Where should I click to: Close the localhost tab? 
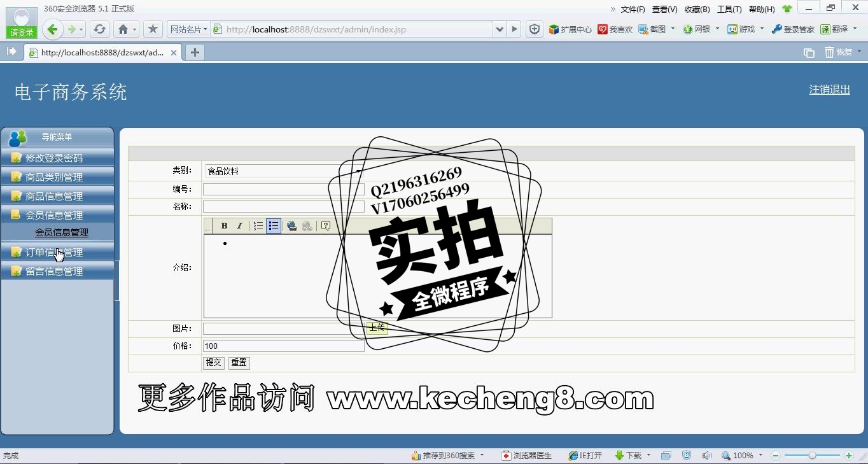pyautogui.click(x=174, y=53)
